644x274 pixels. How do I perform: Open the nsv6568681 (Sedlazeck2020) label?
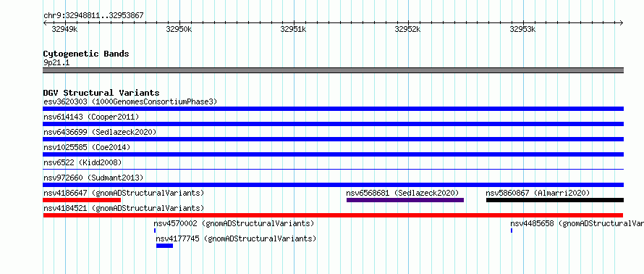click(402, 193)
